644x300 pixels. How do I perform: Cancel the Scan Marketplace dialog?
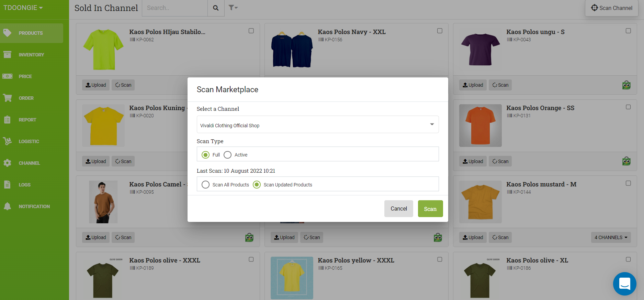coord(399,209)
